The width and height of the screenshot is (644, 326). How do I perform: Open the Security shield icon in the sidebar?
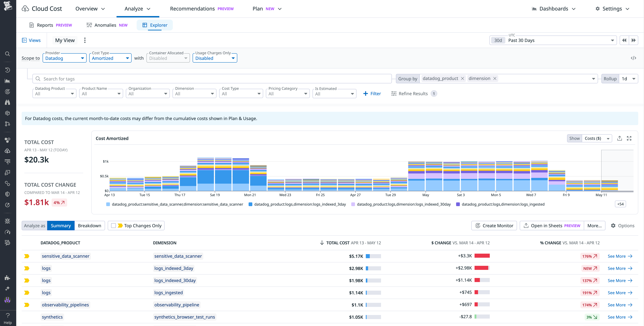click(x=7, y=194)
